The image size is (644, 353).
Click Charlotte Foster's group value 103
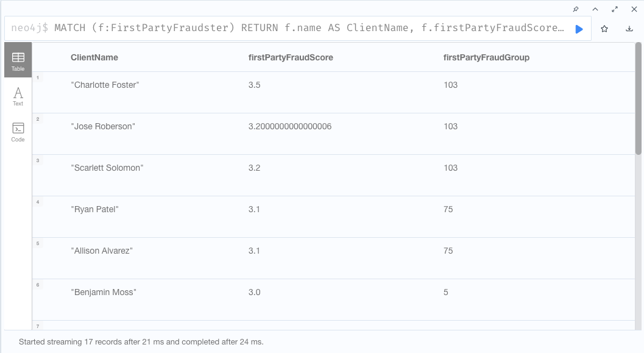coord(450,85)
